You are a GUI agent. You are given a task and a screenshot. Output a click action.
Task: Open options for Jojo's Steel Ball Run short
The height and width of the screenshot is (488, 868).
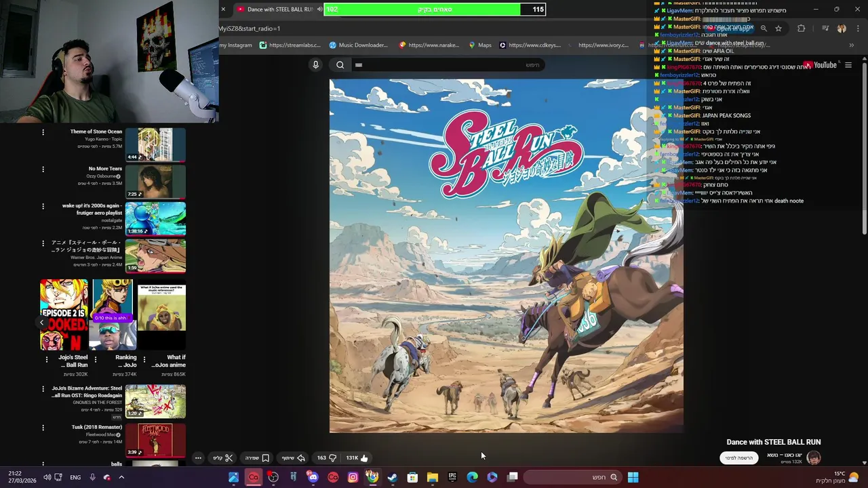(46, 359)
